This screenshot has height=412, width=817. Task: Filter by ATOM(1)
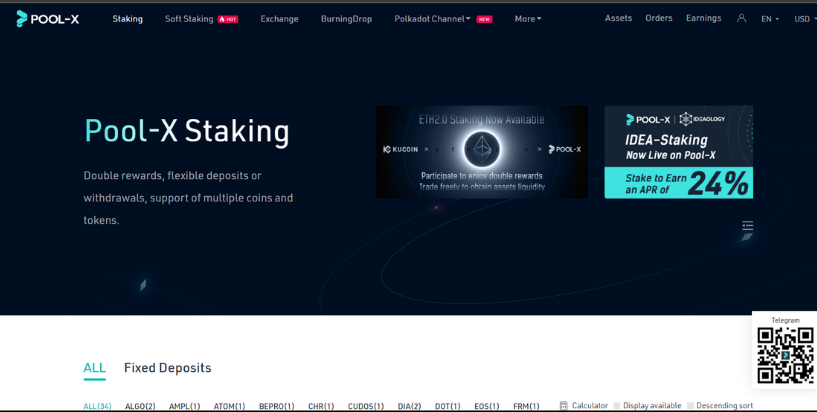click(229, 406)
